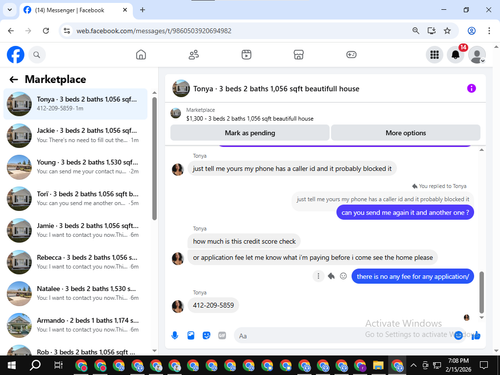Image resolution: width=500 pixels, height=375 pixels.
Task: Click Mark as pending button
Action: click(250, 133)
